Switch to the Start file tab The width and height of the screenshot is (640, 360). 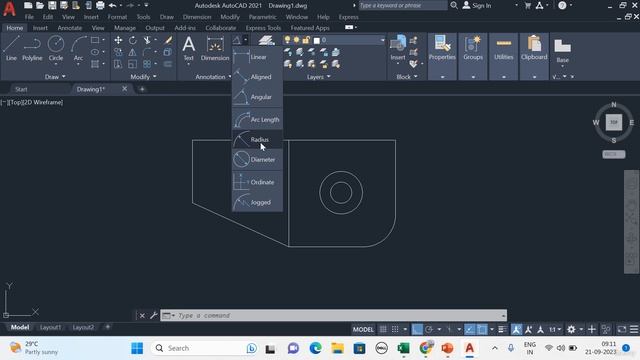point(21,89)
